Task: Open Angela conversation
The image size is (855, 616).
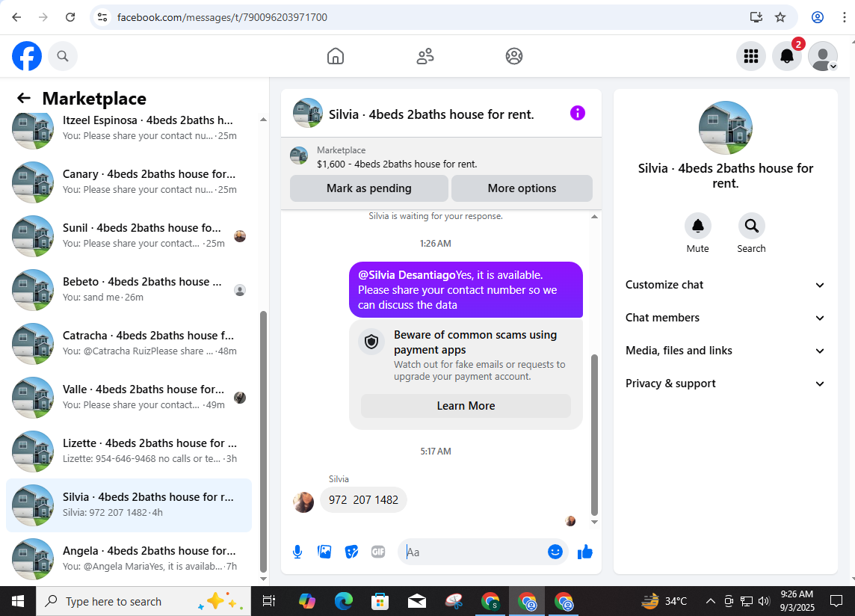Action: click(129, 558)
